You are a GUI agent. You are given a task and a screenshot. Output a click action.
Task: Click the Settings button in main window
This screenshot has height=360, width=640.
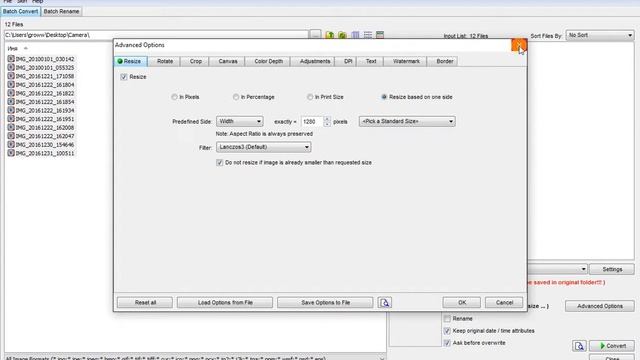[x=612, y=269]
